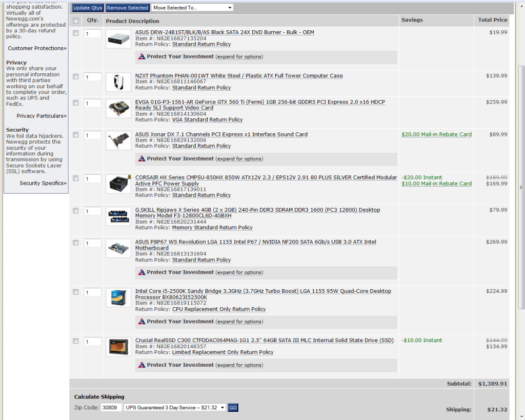Expand protection options for the DVD Burner
The height and width of the screenshot is (420, 525).
pyautogui.click(x=239, y=56)
